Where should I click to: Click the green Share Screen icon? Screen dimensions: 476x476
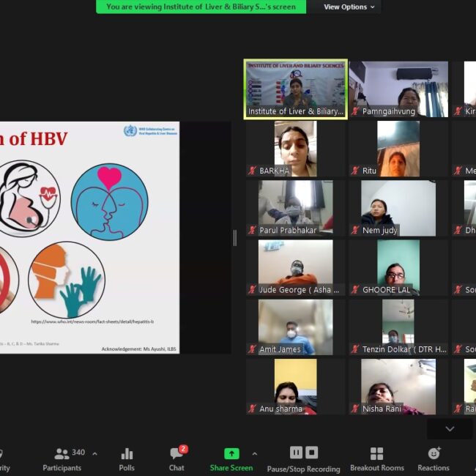tap(231, 453)
